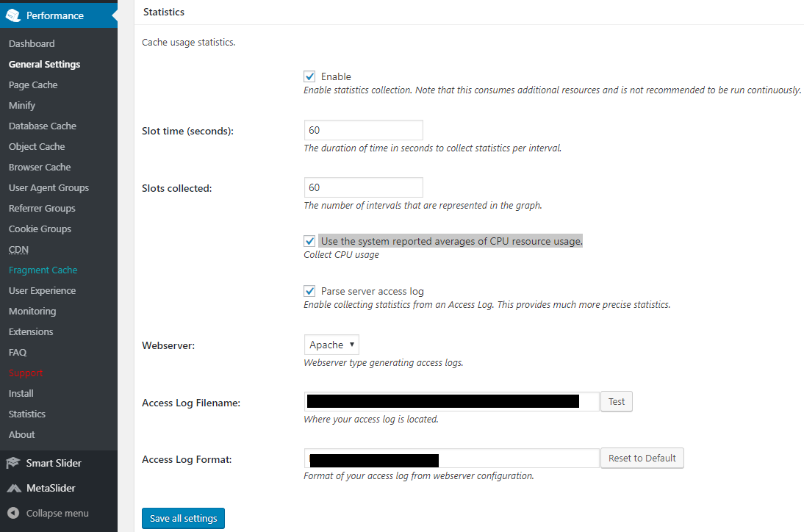Click the 'Access Log Format:' label

coord(187,459)
